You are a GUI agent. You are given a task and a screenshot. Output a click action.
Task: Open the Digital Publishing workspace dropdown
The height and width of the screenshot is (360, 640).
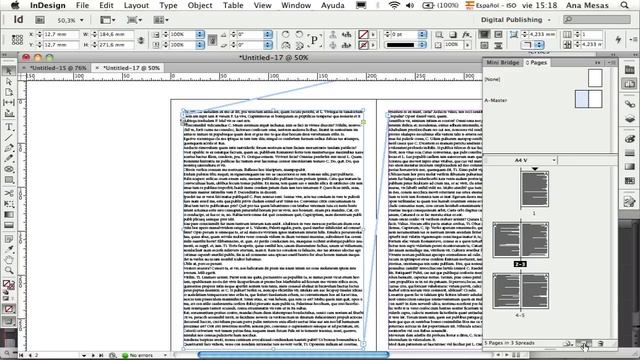pyautogui.click(x=516, y=20)
